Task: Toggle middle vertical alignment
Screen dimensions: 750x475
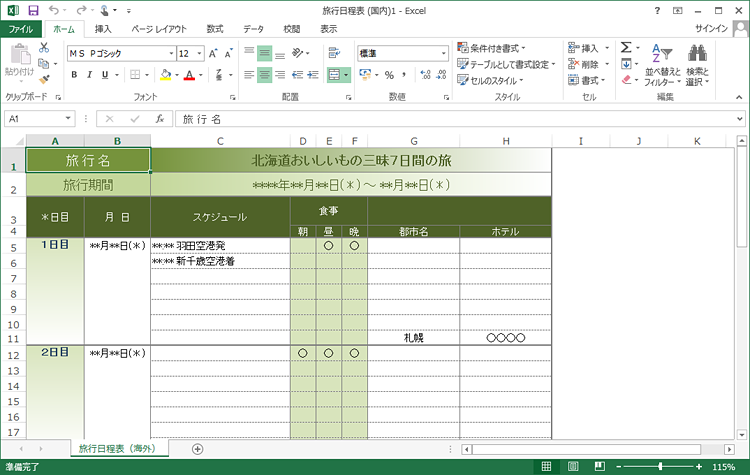Action: tap(265, 53)
